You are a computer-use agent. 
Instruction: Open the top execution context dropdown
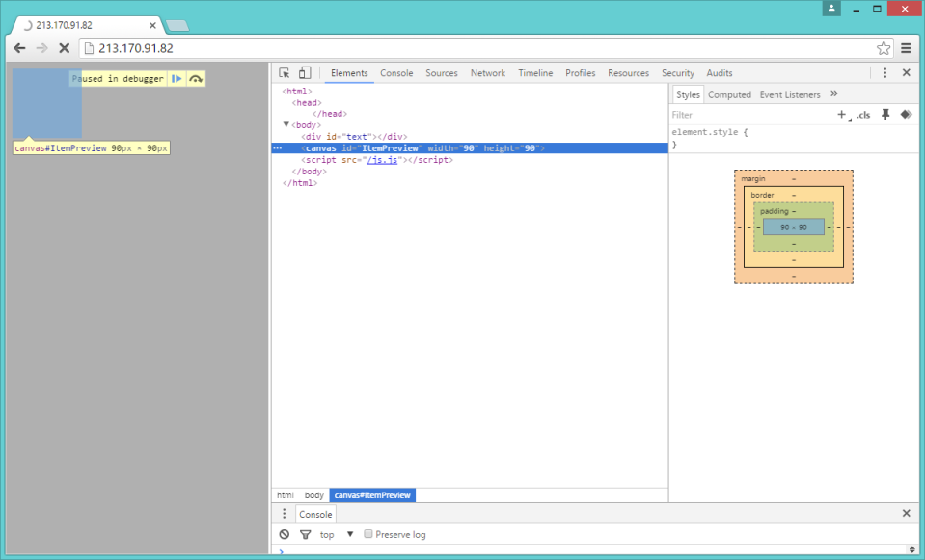coord(337,534)
